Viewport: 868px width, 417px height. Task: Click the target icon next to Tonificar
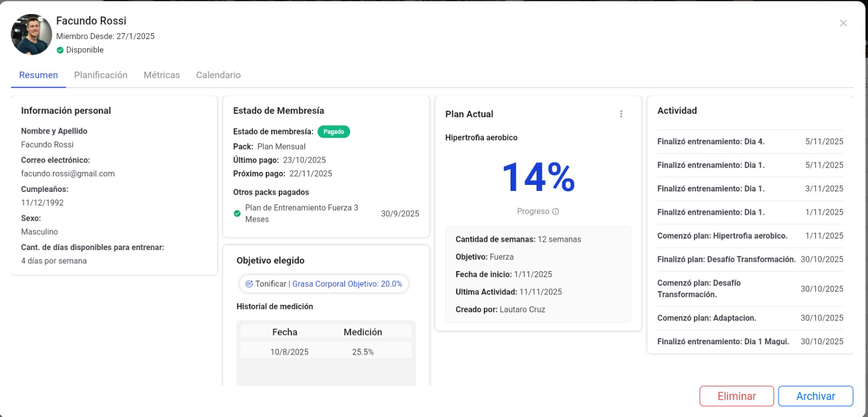249,284
